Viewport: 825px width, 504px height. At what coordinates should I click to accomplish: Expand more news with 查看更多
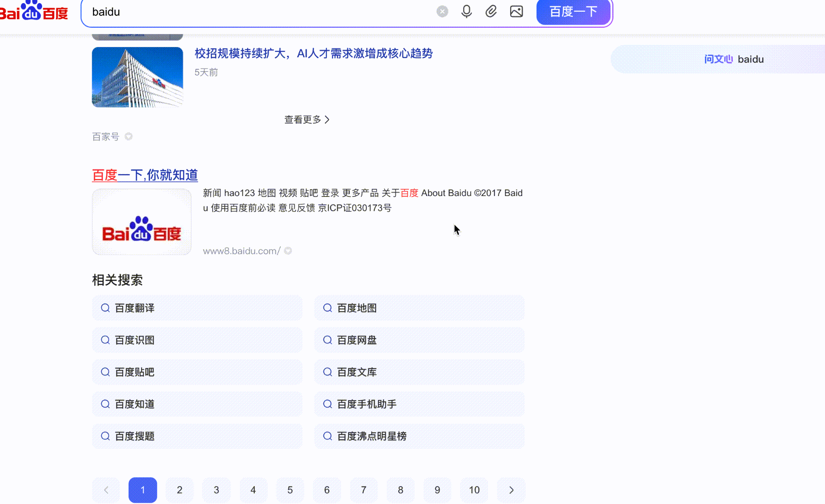click(307, 120)
